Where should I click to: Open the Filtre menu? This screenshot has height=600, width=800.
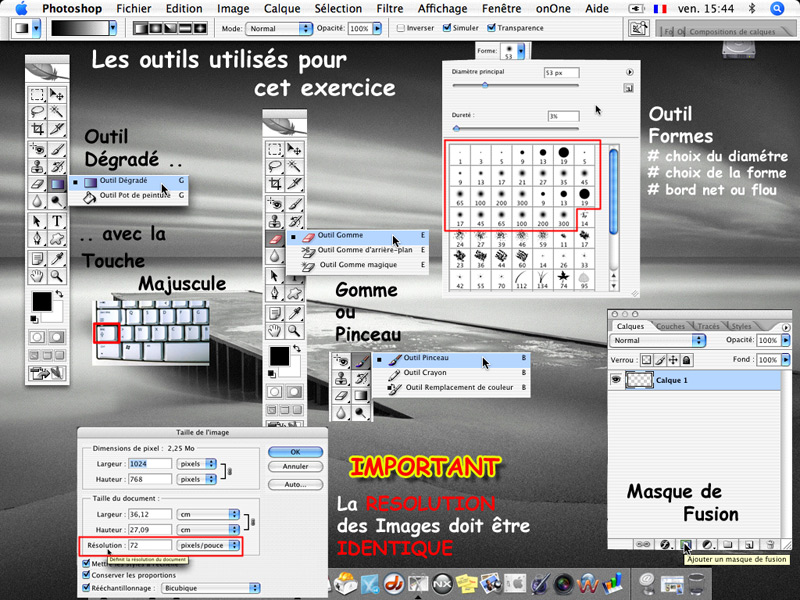click(390, 9)
